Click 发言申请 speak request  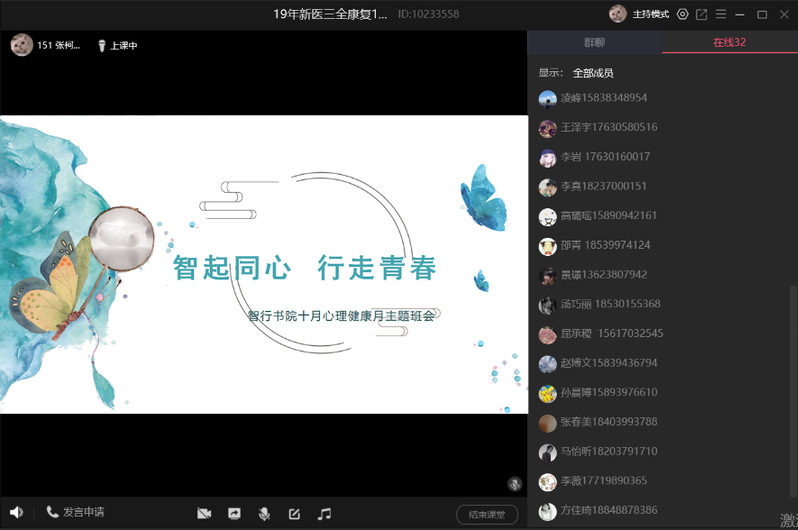click(75, 512)
